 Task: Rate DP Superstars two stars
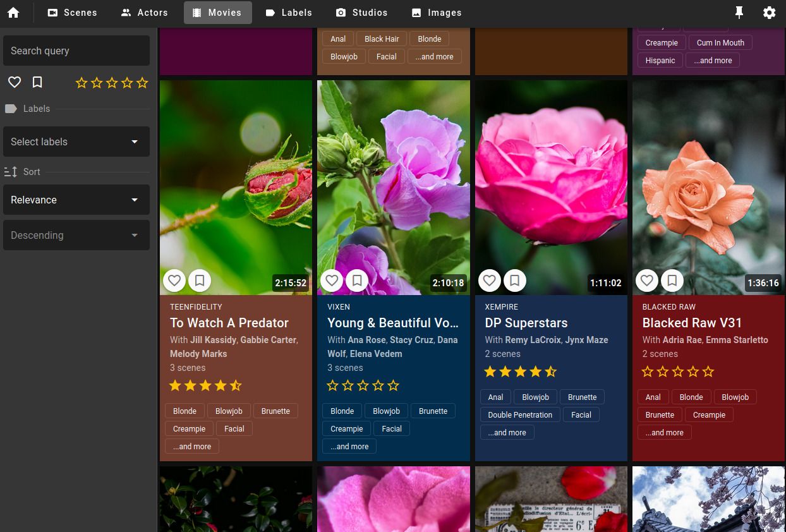coord(505,372)
